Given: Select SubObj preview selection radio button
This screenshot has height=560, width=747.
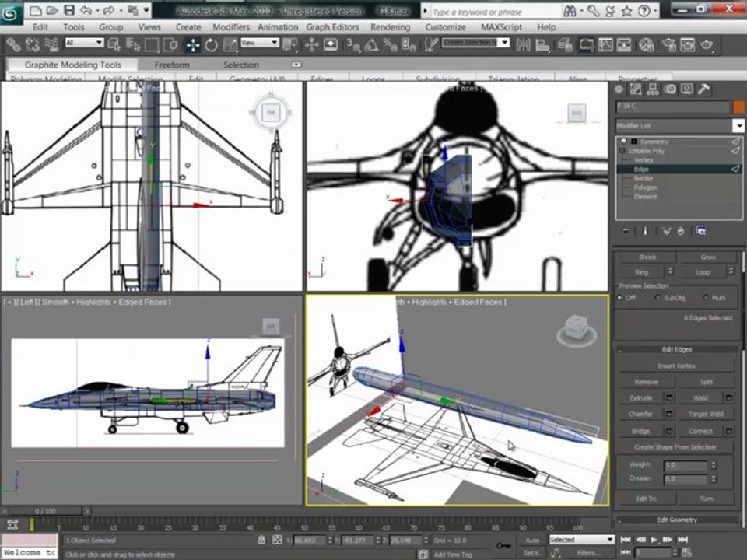Looking at the screenshot, I should pyautogui.click(x=658, y=298).
